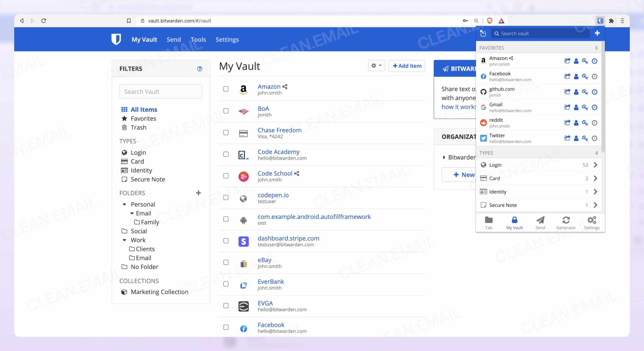Image resolution: width=644 pixels, height=351 pixels.
Task: Copy the Facebook username in the popup
Action: click(576, 76)
